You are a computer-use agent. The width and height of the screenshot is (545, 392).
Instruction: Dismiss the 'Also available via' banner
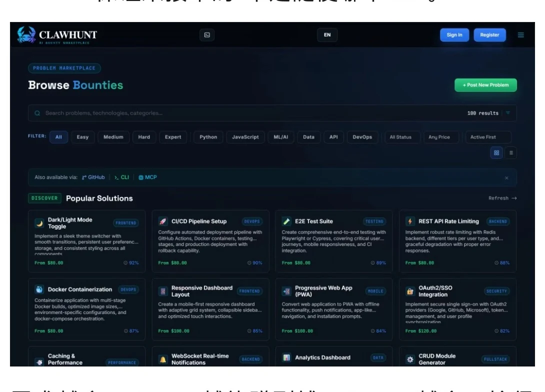click(506, 178)
